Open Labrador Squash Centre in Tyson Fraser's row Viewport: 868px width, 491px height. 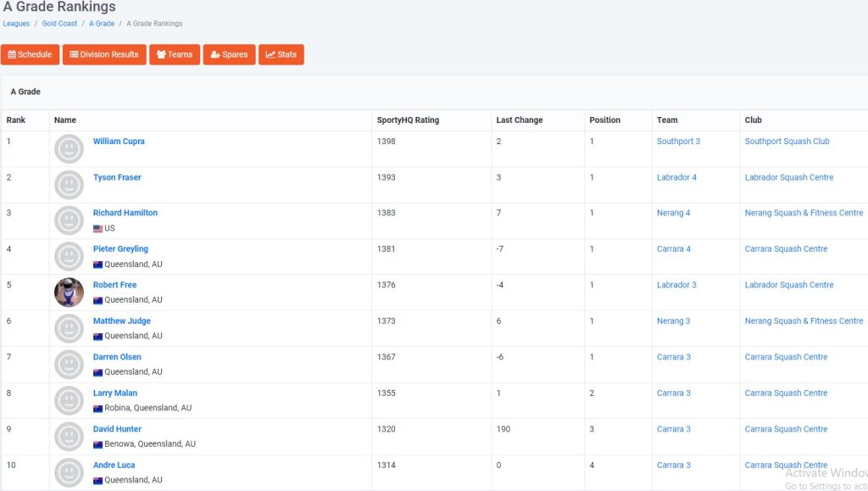click(x=789, y=177)
